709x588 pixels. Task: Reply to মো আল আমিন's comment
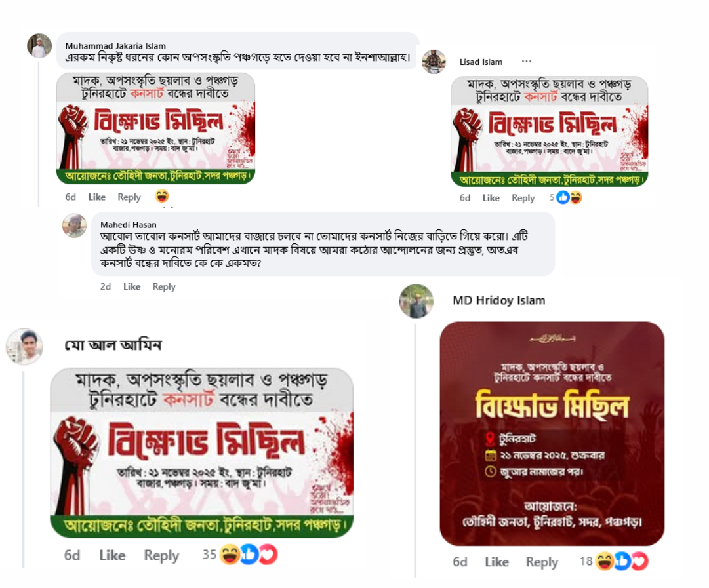[161, 555]
